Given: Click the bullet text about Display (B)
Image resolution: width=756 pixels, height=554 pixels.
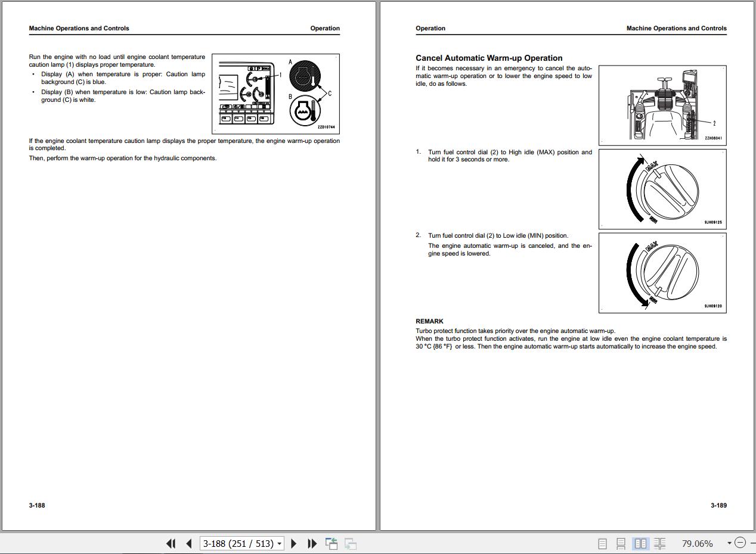Looking at the screenshot, I should (123, 96).
